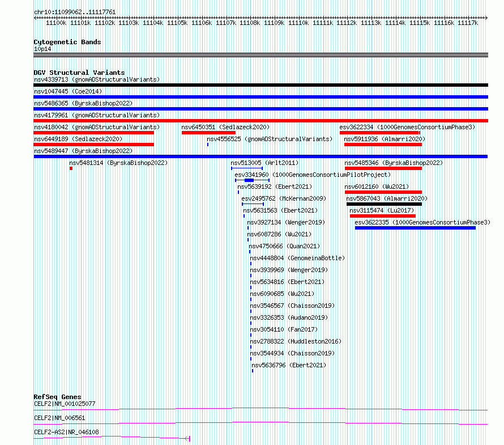Screen dimensions: 504x445
Task: Click the 11117k ruler position
Action: tap(468, 23)
